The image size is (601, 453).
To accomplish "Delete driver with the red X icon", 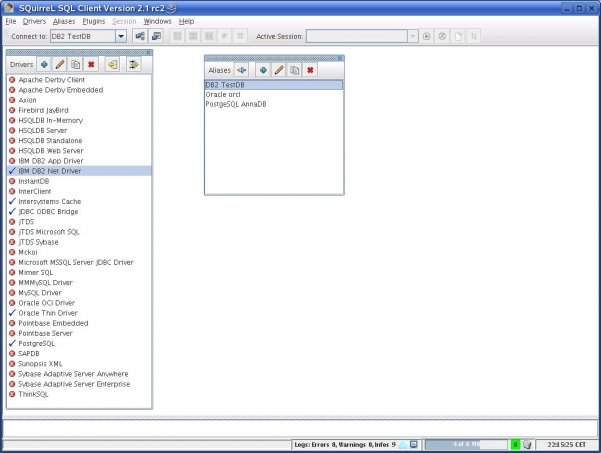I will pyautogui.click(x=91, y=64).
